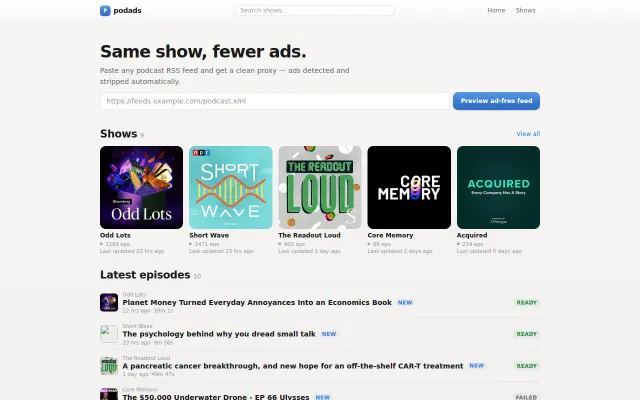Focus the Search shows field
The height and width of the screenshot is (400, 640).
[315, 11]
